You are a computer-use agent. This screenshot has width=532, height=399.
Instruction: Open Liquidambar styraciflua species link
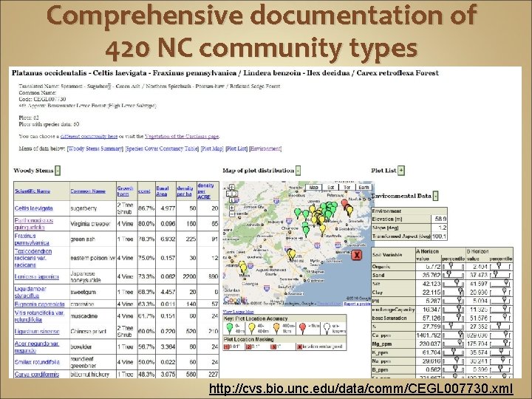pyautogui.click(x=30, y=292)
